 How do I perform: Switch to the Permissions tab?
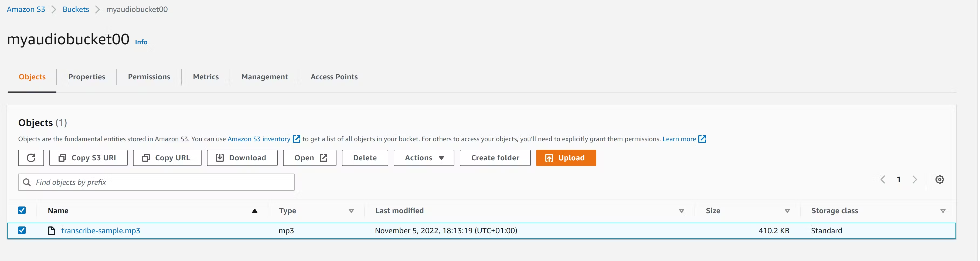149,77
